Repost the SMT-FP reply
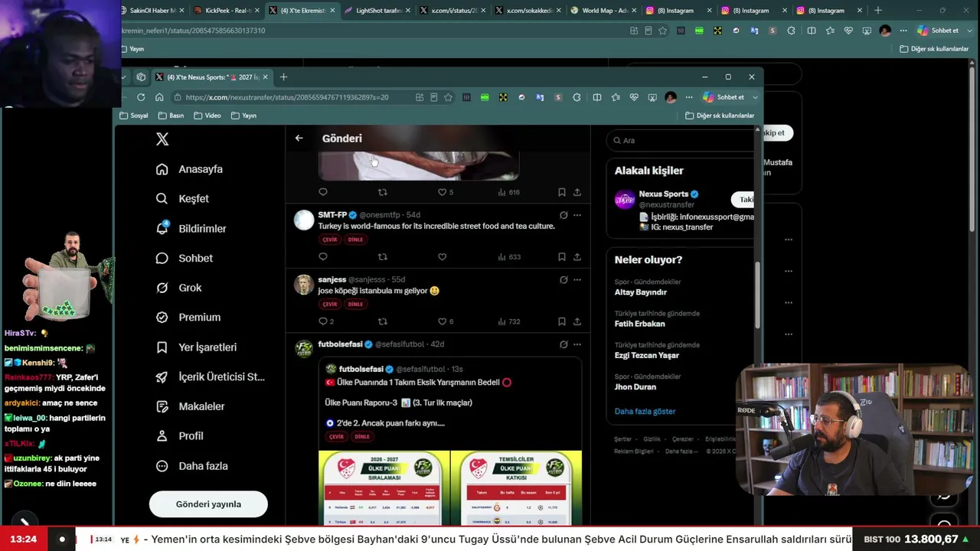Screen dimensions: 980x551 (x=383, y=257)
